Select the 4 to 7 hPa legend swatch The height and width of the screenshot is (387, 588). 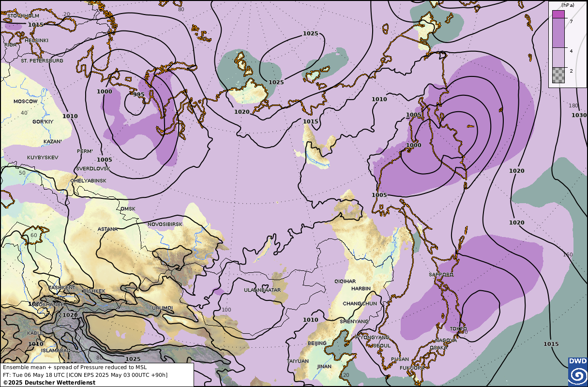pyautogui.click(x=558, y=33)
